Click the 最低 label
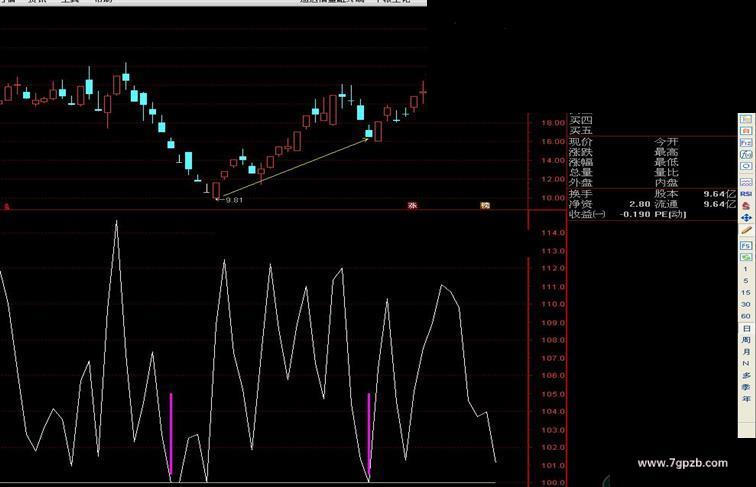 pos(666,162)
